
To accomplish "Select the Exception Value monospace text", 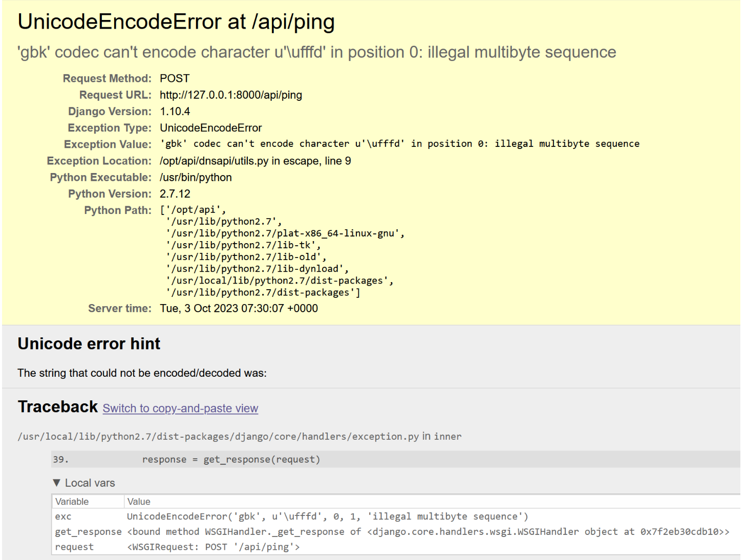I will point(400,144).
